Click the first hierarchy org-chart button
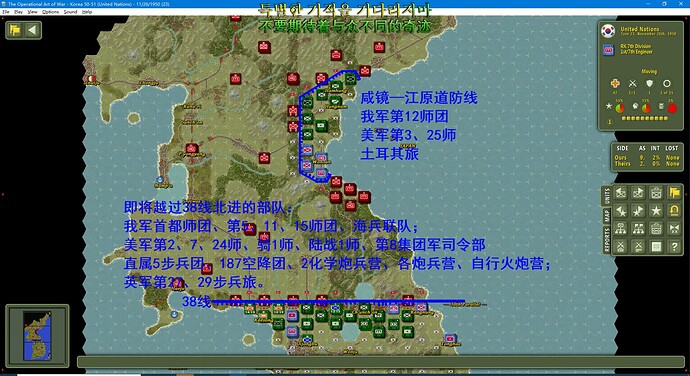690x376 pixels. (620, 229)
